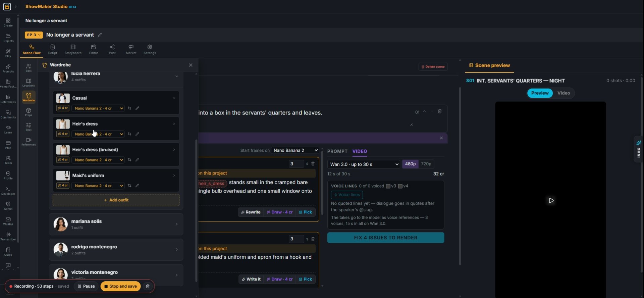Open the Cast panel icon
644x298 pixels.
coord(29,68)
